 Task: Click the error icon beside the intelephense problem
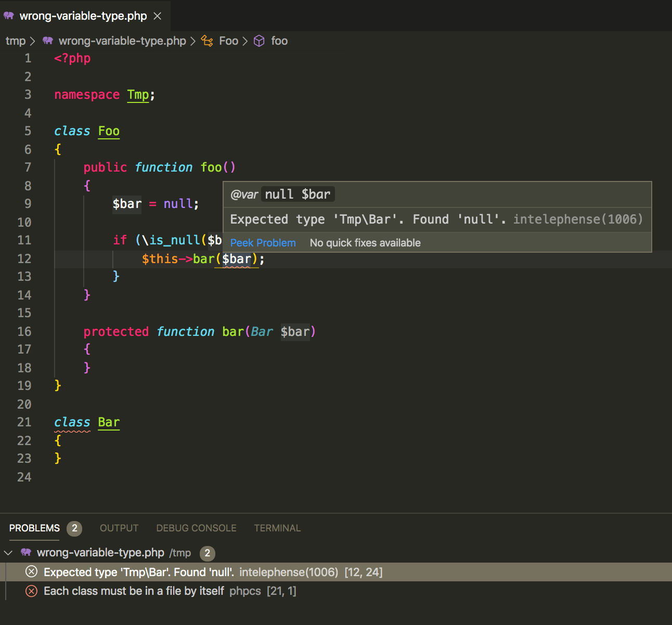[x=31, y=571]
